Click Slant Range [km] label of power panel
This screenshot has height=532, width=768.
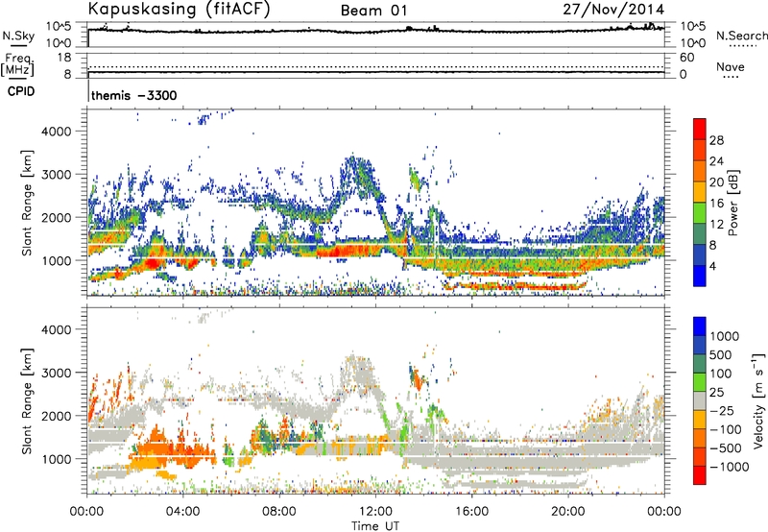pos(27,203)
